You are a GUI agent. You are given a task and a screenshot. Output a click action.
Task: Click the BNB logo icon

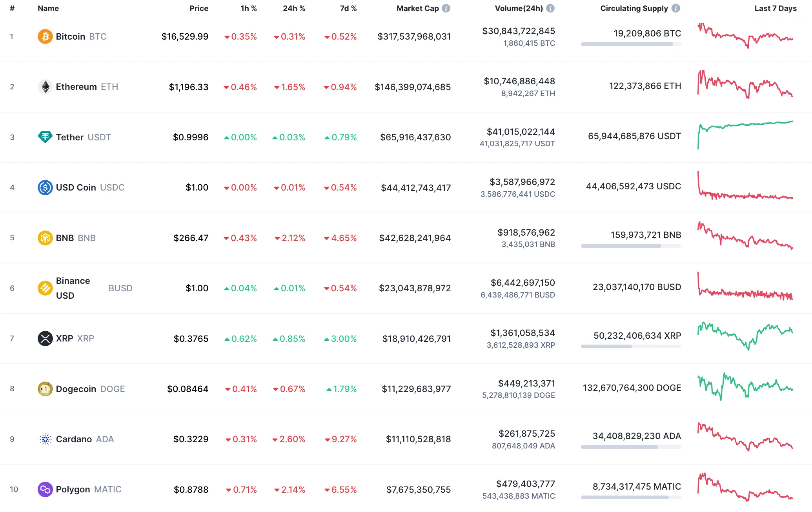tap(46, 238)
